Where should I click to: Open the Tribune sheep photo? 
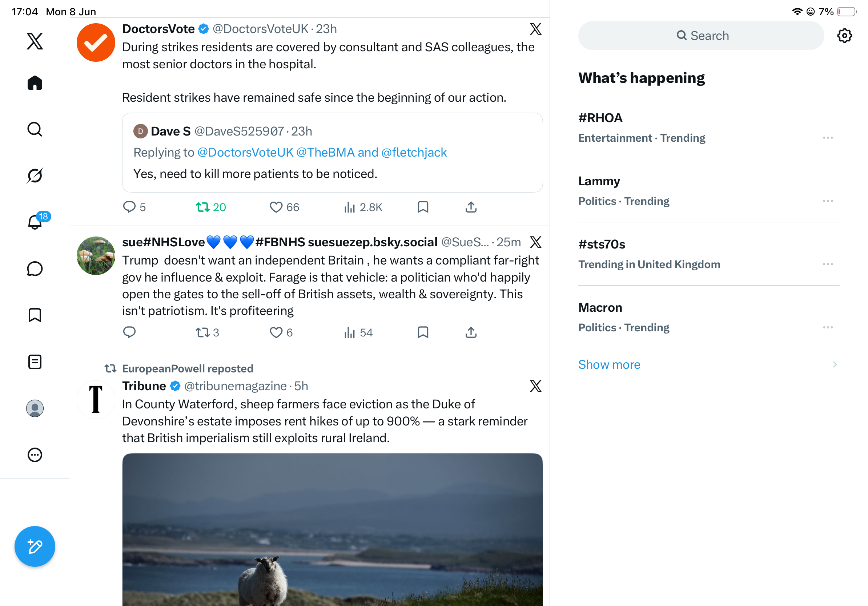[x=332, y=529]
